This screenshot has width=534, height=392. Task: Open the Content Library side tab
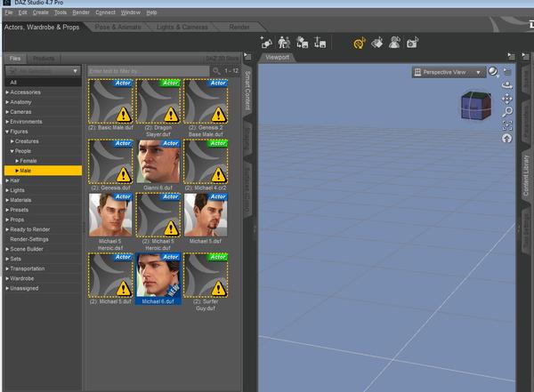pos(525,175)
